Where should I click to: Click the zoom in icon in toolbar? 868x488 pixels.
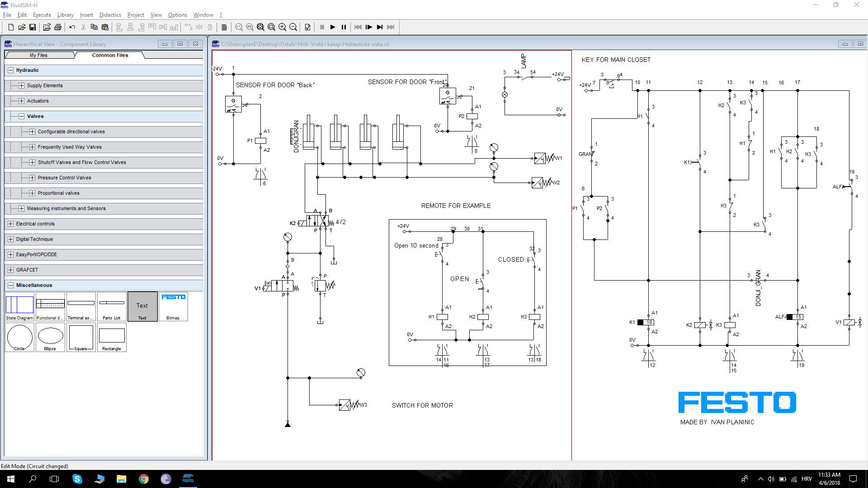pos(283,27)
